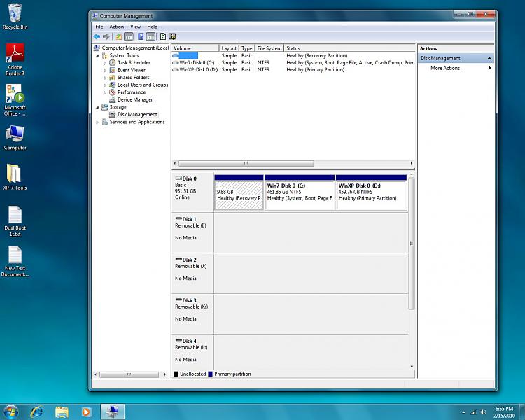Sort by the Layout column header
525x420 pixels.
pyautogui.click(x=229, y=48)
